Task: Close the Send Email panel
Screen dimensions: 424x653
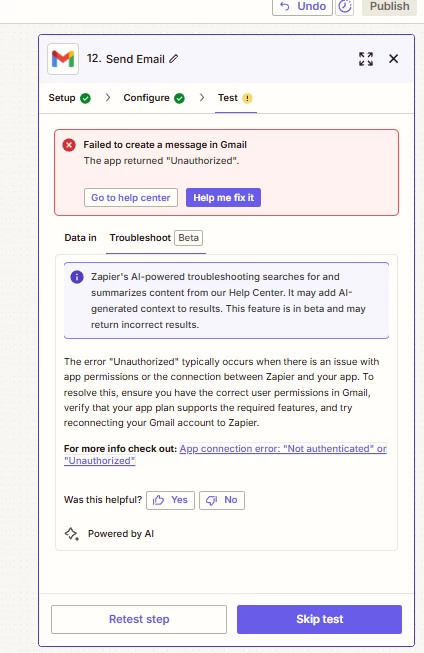Action: point(394,59)
